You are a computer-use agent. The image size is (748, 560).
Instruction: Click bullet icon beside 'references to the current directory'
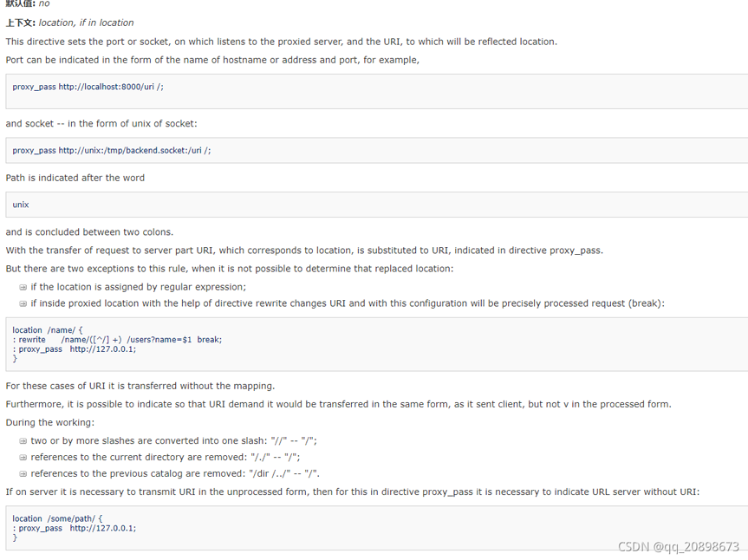[23, 458]
